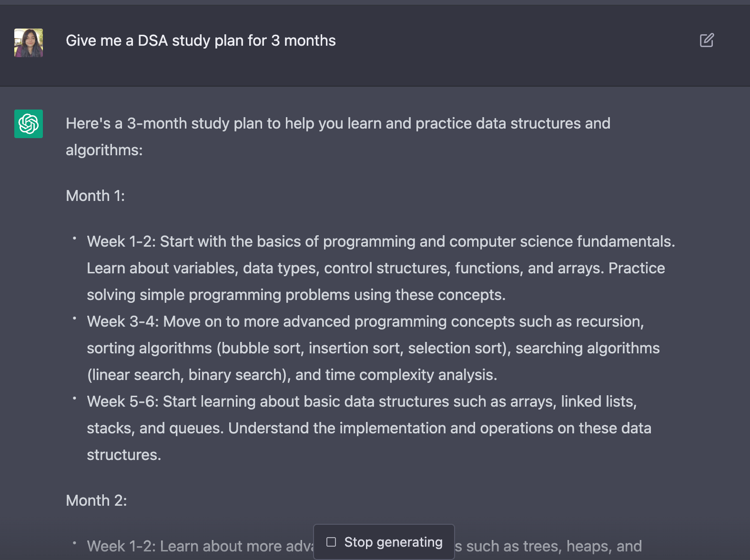Select the 'Month 1:' heading

click(95, 196)
